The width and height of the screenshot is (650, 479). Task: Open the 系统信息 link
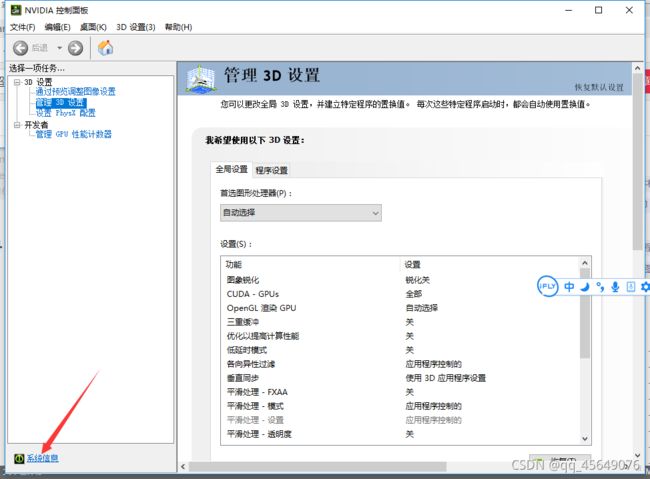[43, 458]
